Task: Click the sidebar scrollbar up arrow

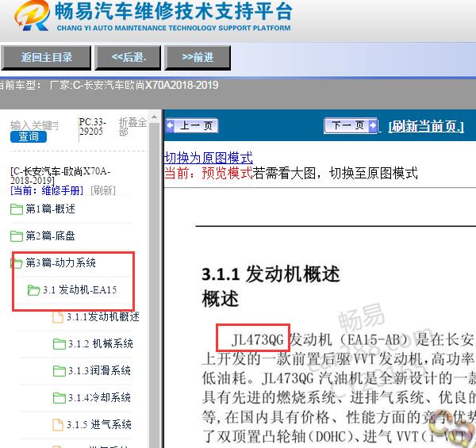Action: tap(154, 117)
